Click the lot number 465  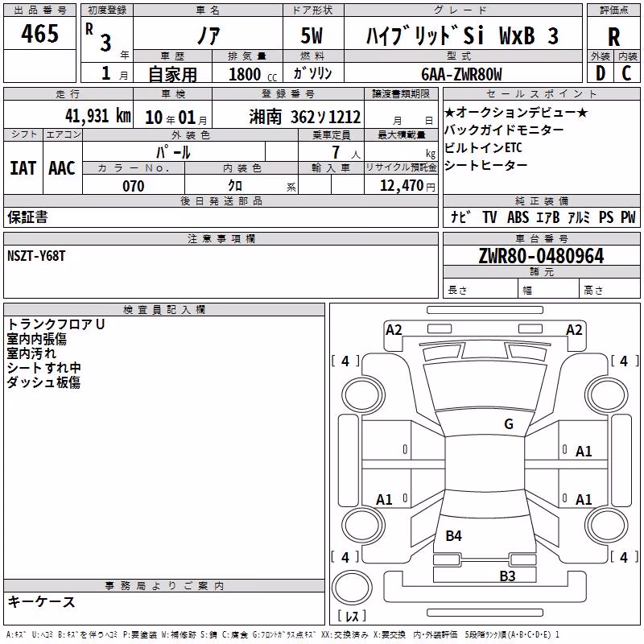pyautogui.click(x=39, y=33)
